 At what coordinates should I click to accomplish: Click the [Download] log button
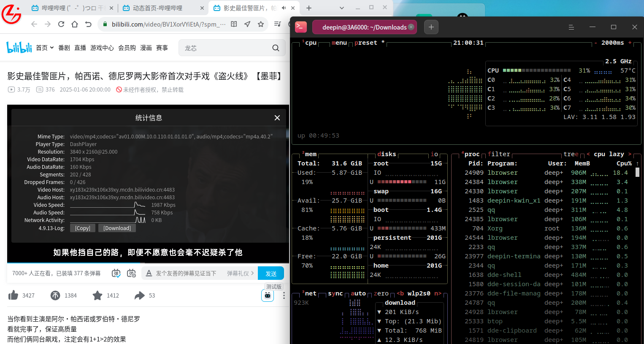pos(117,228)
